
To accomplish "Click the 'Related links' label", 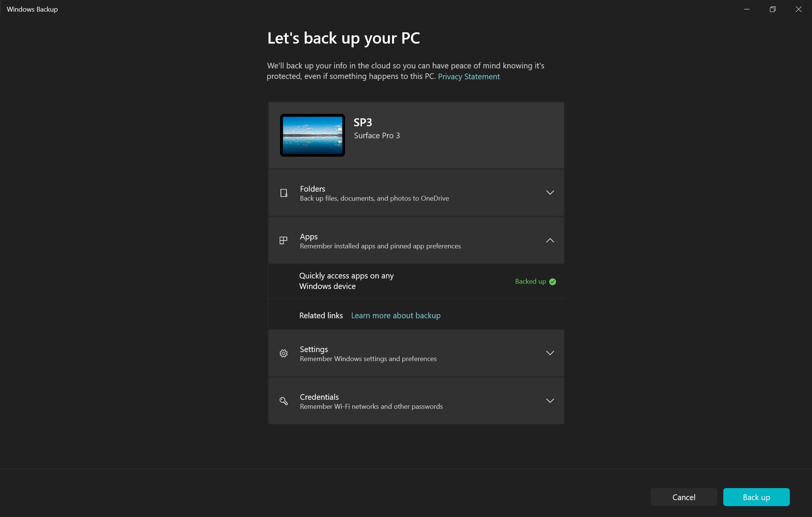I will [321, 316].
